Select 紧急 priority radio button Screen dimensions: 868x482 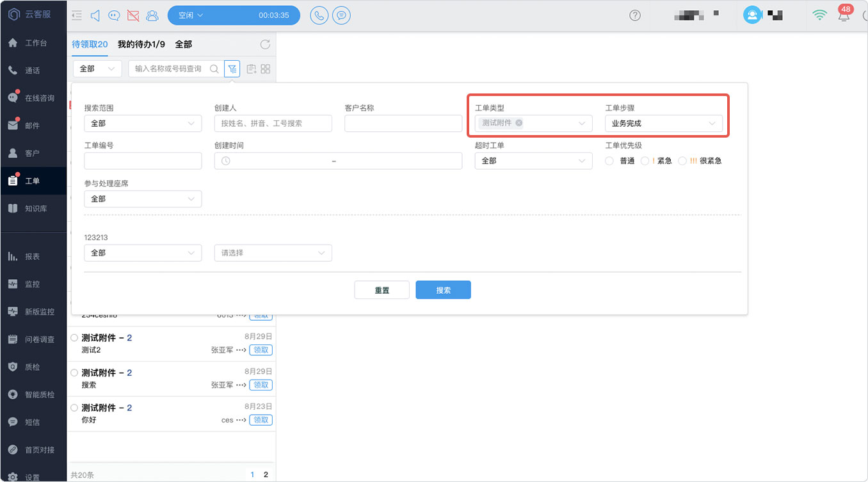pyautogui.click(x=645, y=161)
